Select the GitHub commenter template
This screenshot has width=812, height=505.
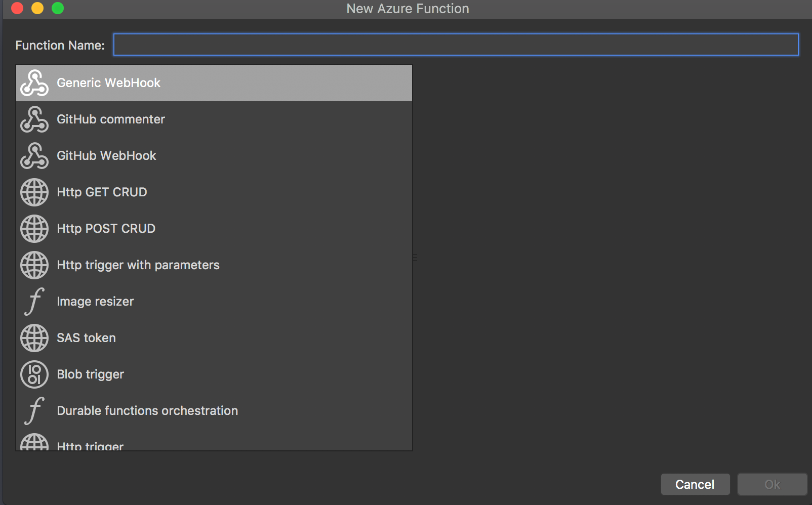pyautogui.click(x=214, y=119)
